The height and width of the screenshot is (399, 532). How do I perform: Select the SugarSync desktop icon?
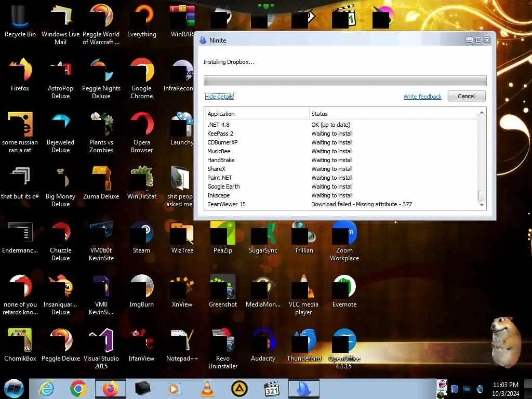(x=263, y=237)
